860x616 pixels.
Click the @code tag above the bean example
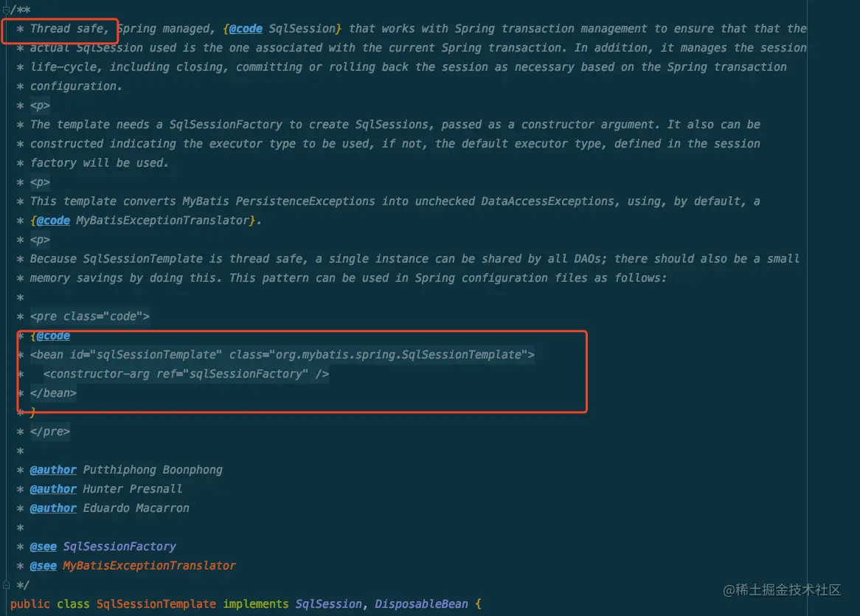click(53, 336)
